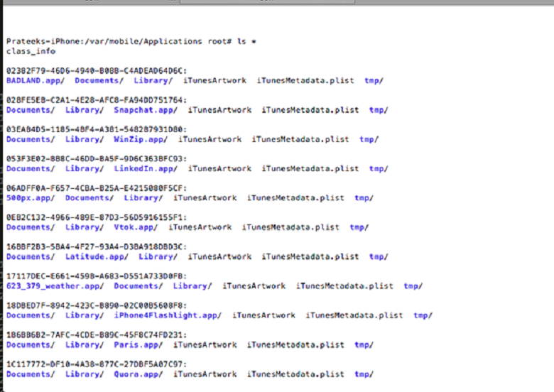The height and width of the screenshot is (392, 554).
Task: Select the folder ID starting with 06ADFF0A
Action: pos(97,188)
